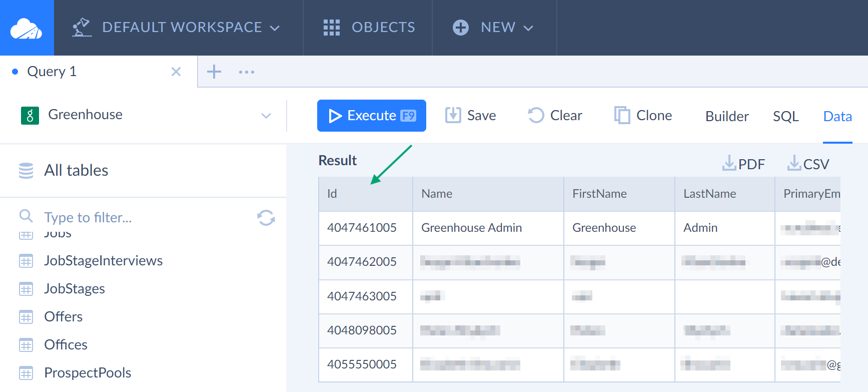Click the Greenhouse Admin name cell

[x=488, y=228]
